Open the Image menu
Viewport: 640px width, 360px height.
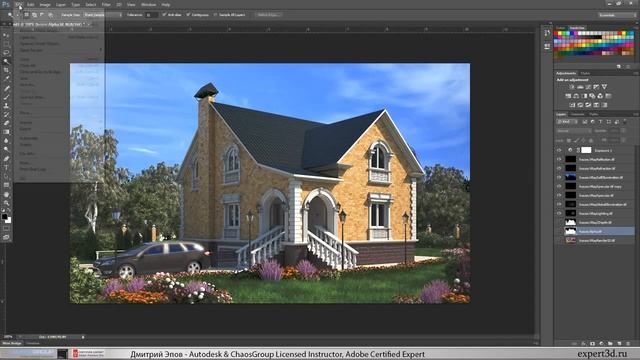point(45,4)
